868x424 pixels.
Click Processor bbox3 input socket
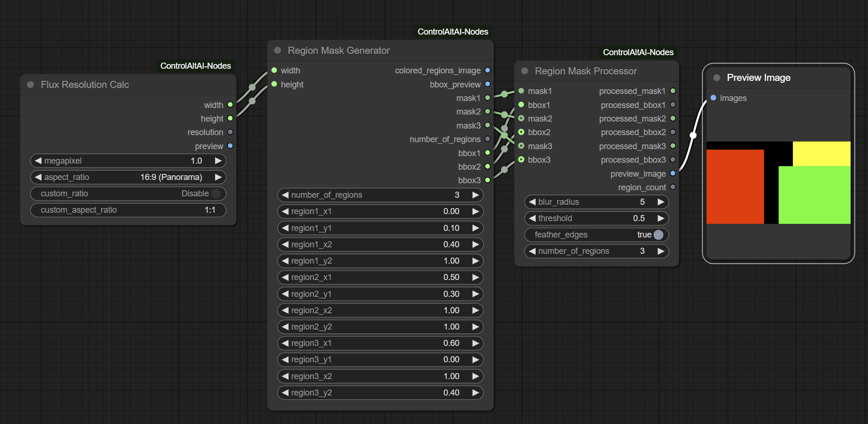[521, 159]
